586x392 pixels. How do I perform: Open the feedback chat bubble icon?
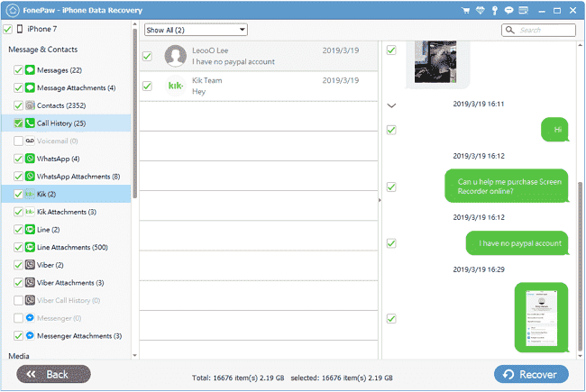tap(508, 11)
